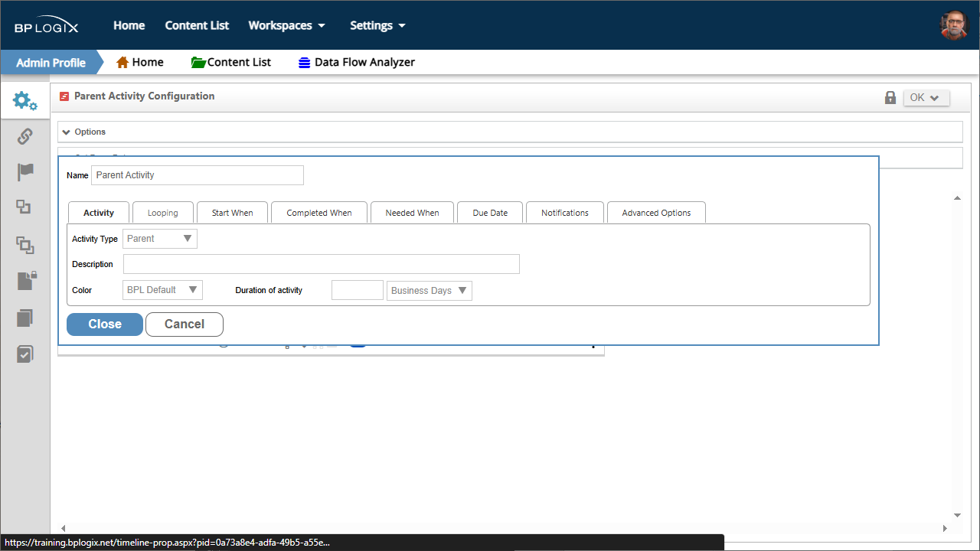Screen dimensions: 980x551
Task: Click the Duration of activity input field
Action: (358, 290)
